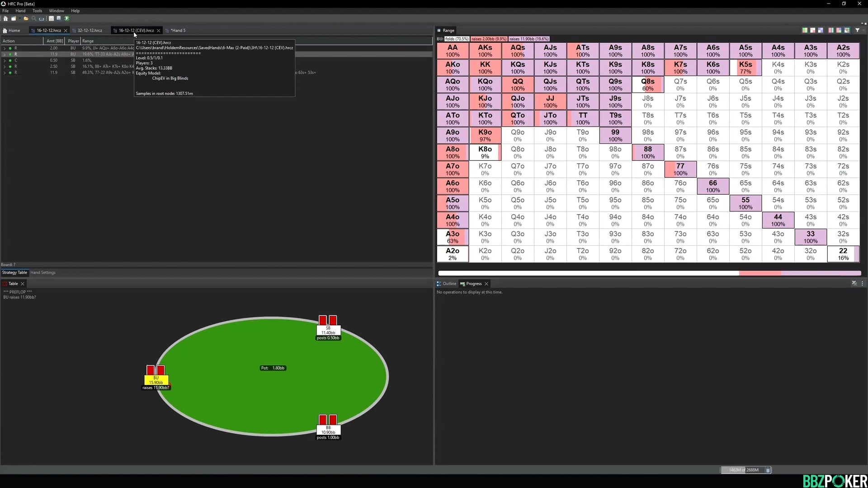The width and height of the screenshot is (868, 488).
Task: Switch to the Hand Settings tab
Action: (x=43, y=272)
